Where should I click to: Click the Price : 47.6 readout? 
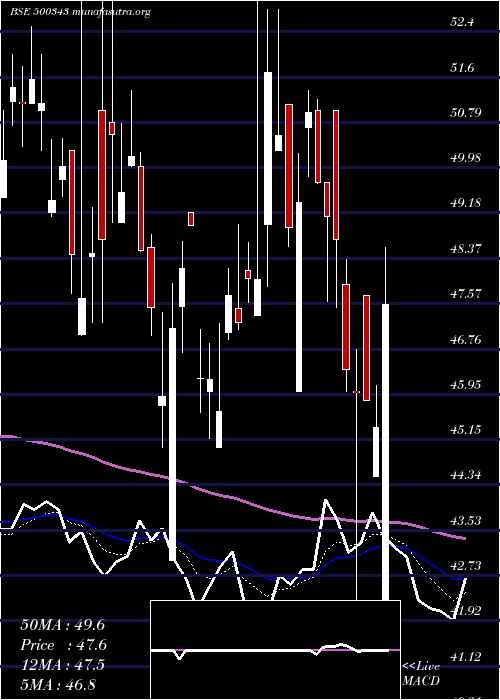[63, 645]
